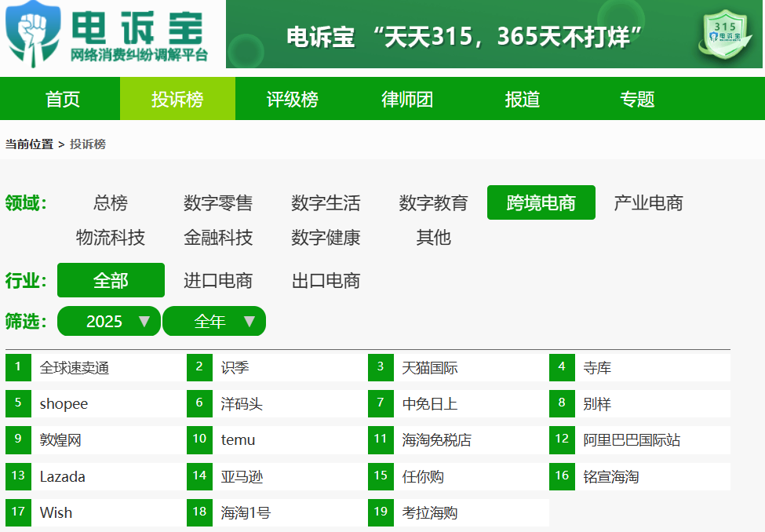Select the 产业电商 domain filter
This screenshot has width=765, height=532.
pyautogui.click(x=648, y=202)
